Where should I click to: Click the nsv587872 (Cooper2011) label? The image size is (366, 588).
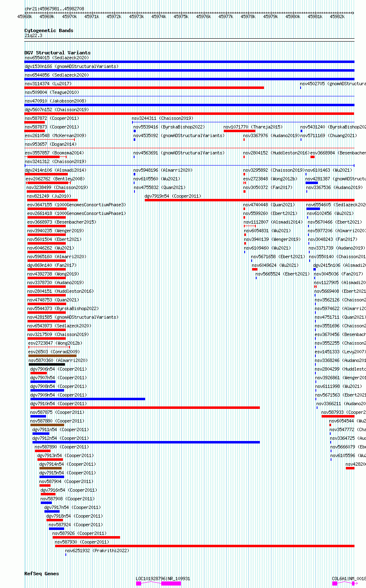pyautogui.click(x=52, y=118)
